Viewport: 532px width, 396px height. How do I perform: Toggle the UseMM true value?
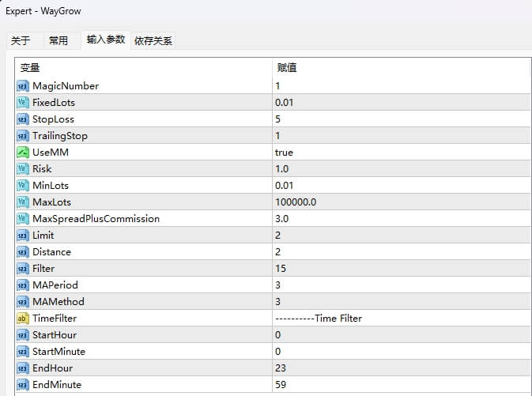[x=284, y=152]
